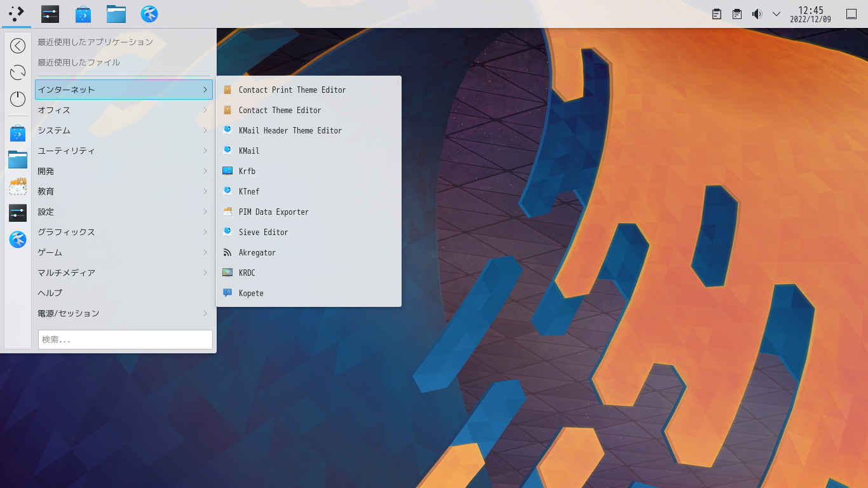
Task: Open the file manager from the top panel
Action: click(x=116, y=13)
